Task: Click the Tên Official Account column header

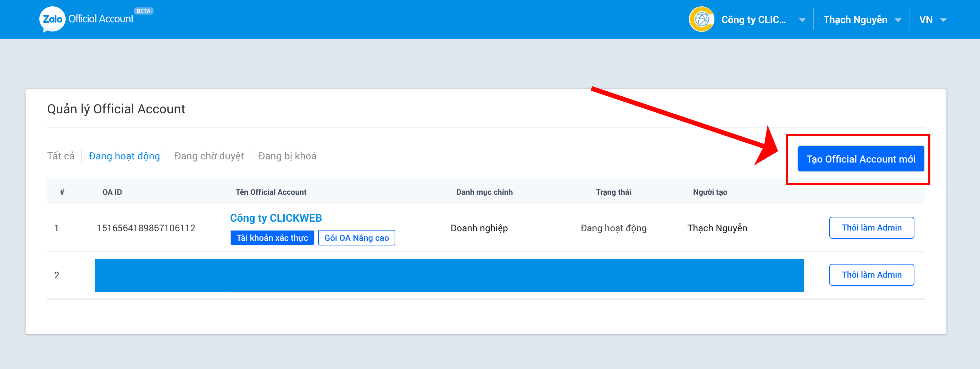Action: (271, 192)
